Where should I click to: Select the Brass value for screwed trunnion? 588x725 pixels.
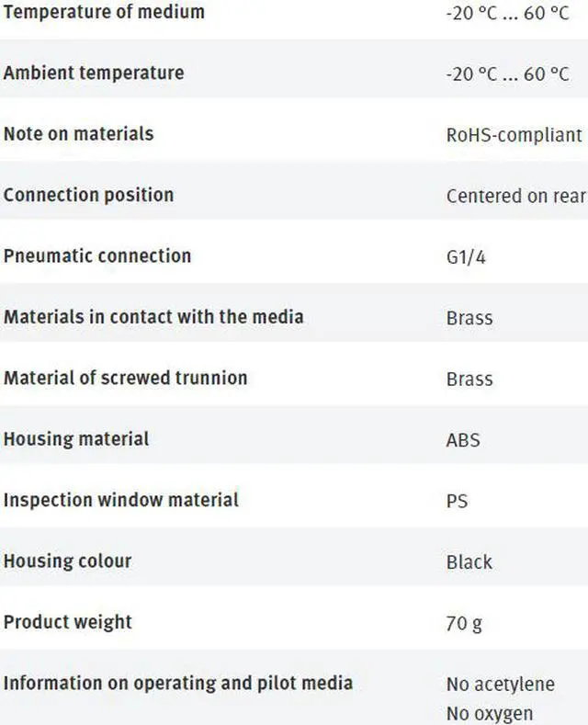click(469, 379)
